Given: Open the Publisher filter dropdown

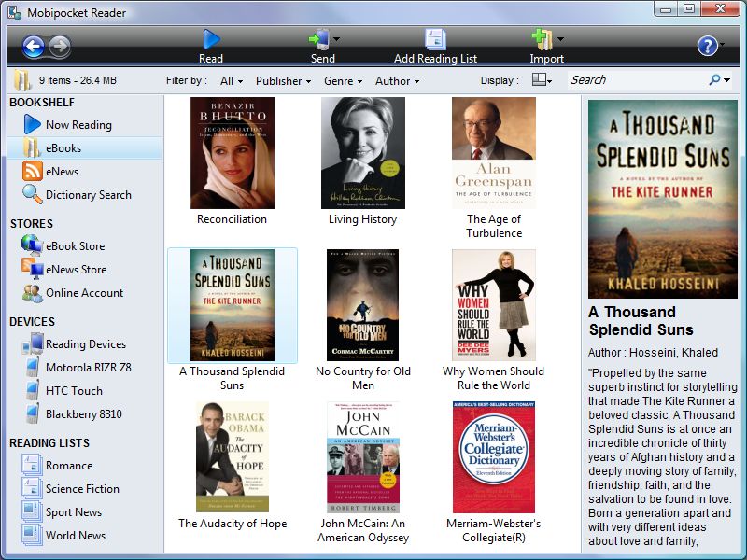Looking at the screenshot, I should click(284, 81).
